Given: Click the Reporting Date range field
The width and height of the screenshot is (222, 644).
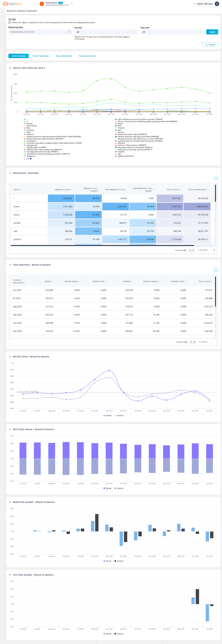Looking at the screenshot, I should coord(40,32).
